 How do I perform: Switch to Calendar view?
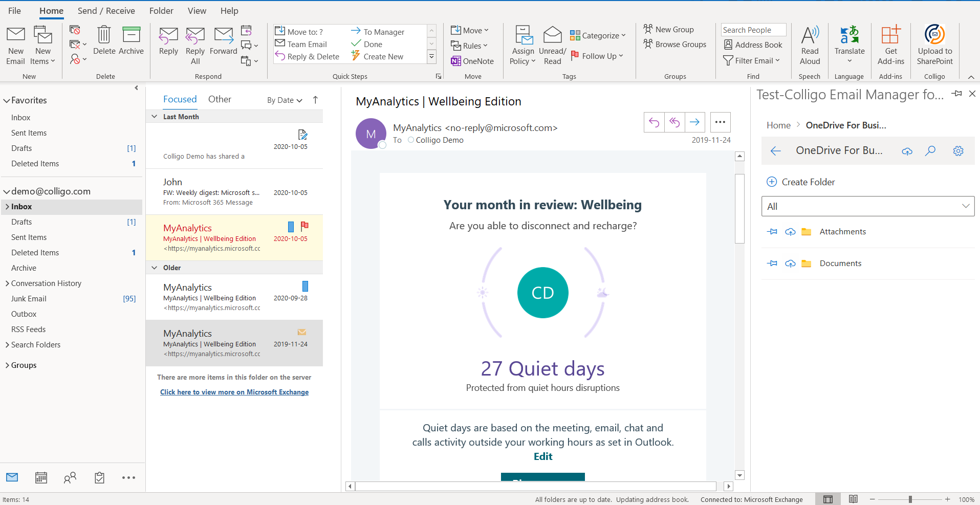[41, 477]
